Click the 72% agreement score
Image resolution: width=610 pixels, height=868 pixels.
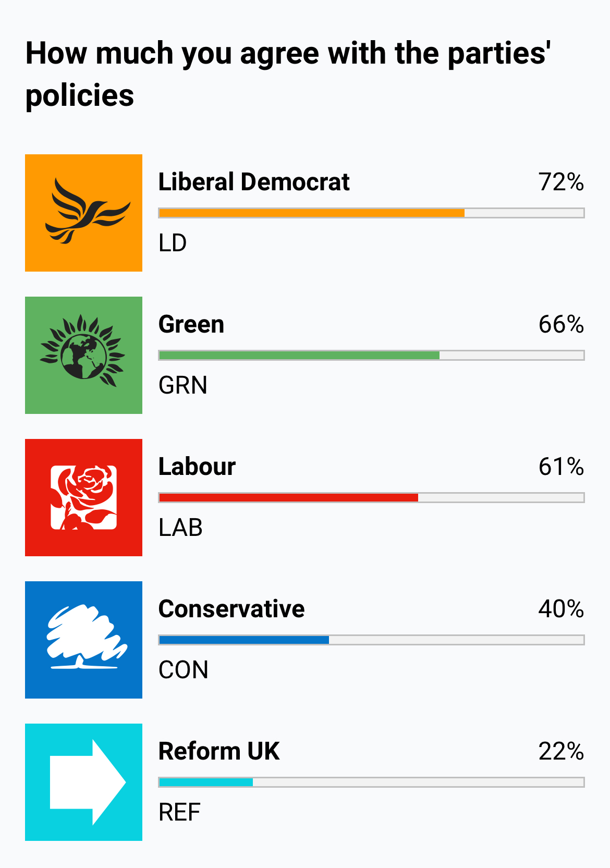click(561, 182)
